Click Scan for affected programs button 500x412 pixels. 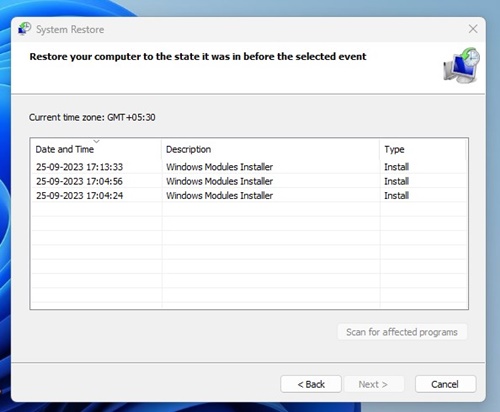point(402,332)
